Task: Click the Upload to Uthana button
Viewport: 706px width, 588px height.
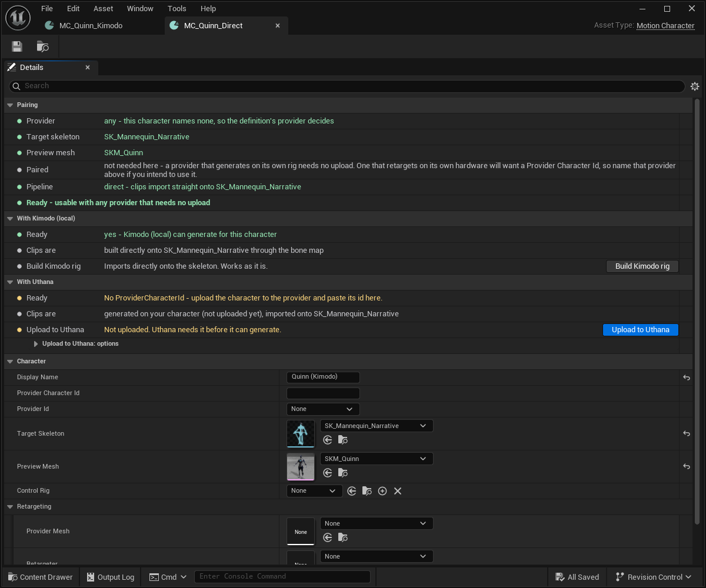Action: pyautogui.click(x=641, y=330)
